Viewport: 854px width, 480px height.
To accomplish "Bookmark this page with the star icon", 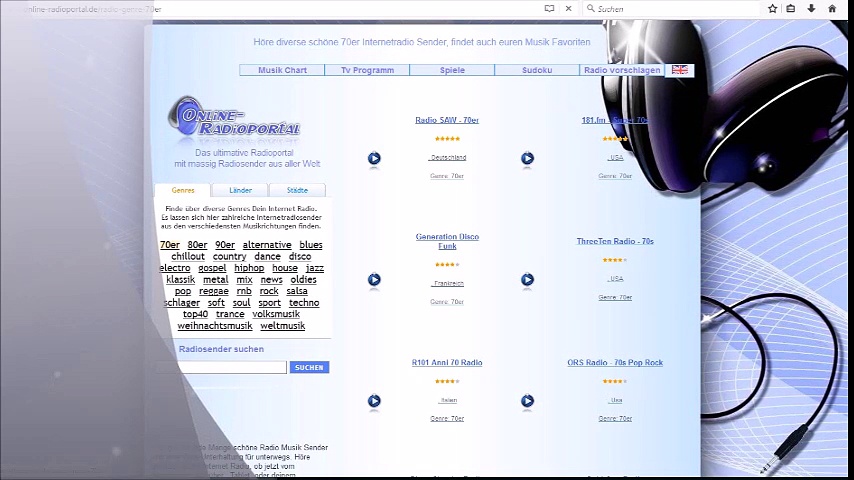I will (x=772, y=8).
